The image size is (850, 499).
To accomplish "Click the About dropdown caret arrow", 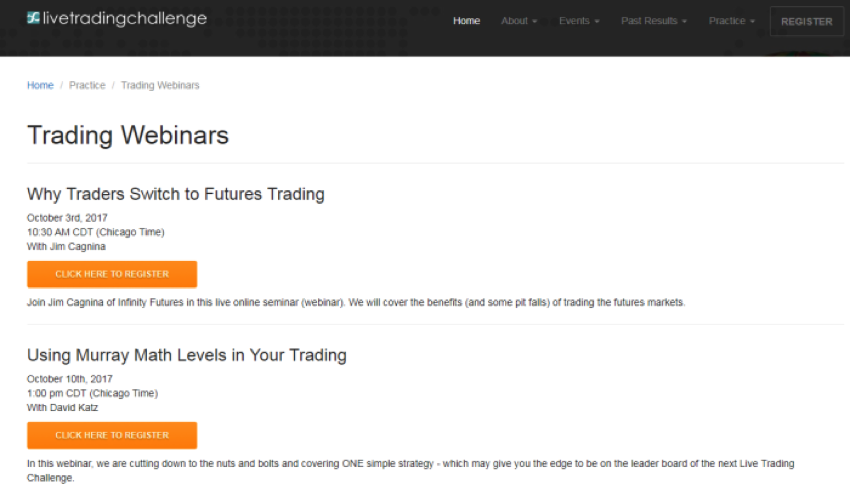I will (535, 21).
